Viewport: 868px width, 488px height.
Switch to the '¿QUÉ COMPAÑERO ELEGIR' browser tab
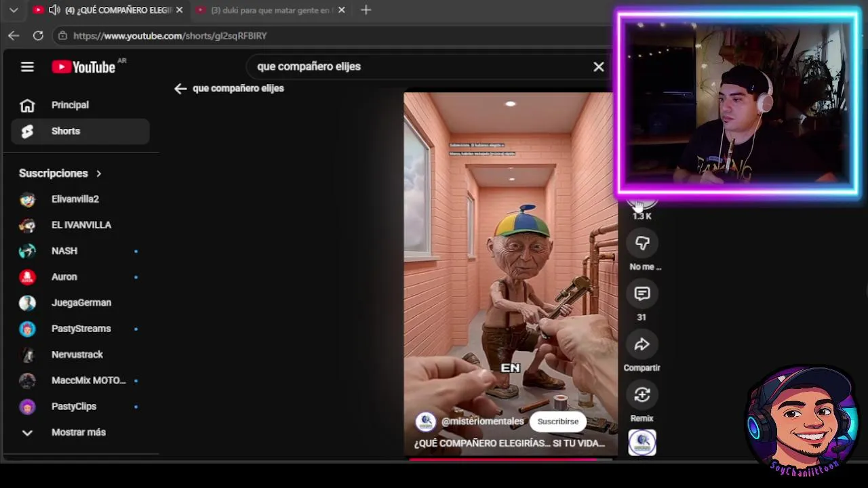(108, 10)
